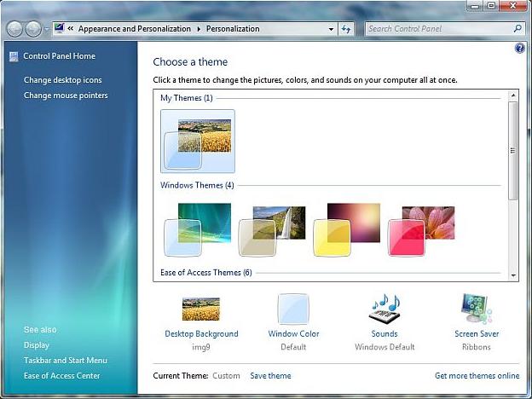Image resolution: width=532 pixels, height=399 pixels.
Task: Click Save theme link
Action: click(x=270, y=376)
